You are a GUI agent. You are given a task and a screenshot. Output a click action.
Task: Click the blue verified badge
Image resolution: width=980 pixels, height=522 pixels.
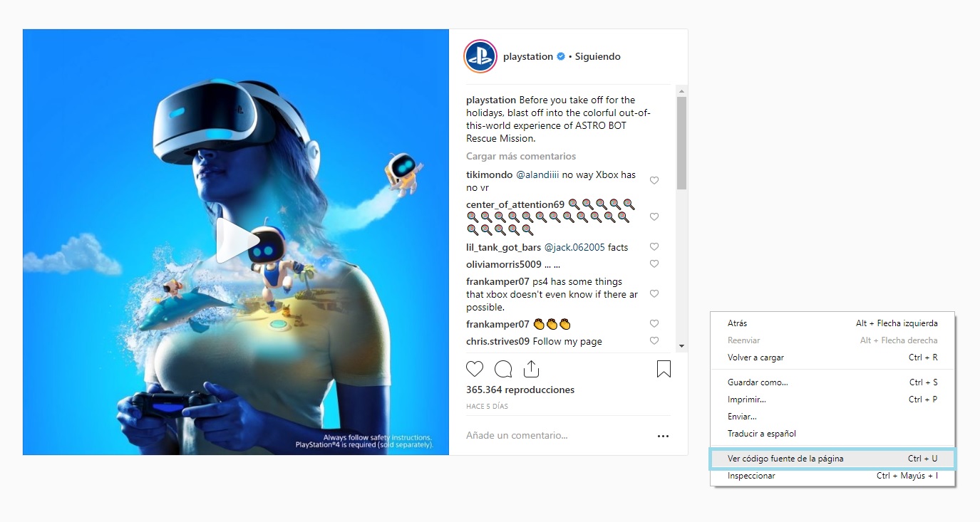click(x=561, y=57)
